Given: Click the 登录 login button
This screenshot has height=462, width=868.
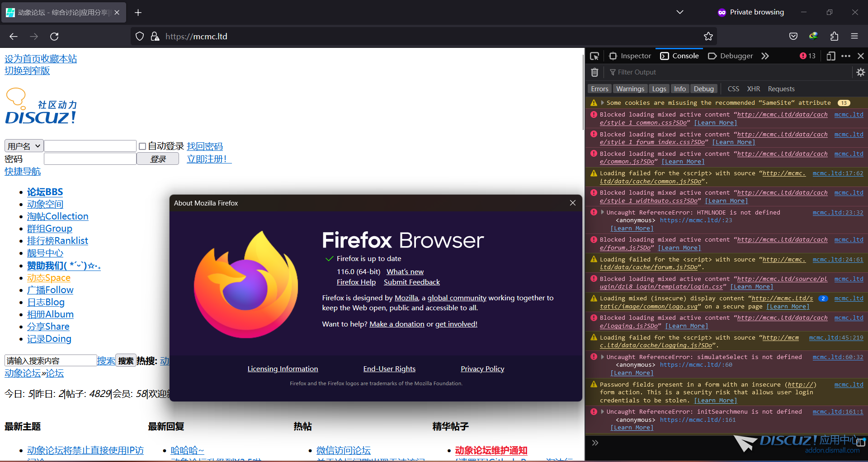Looking at the screenshot, I should (x=158, y=159).
